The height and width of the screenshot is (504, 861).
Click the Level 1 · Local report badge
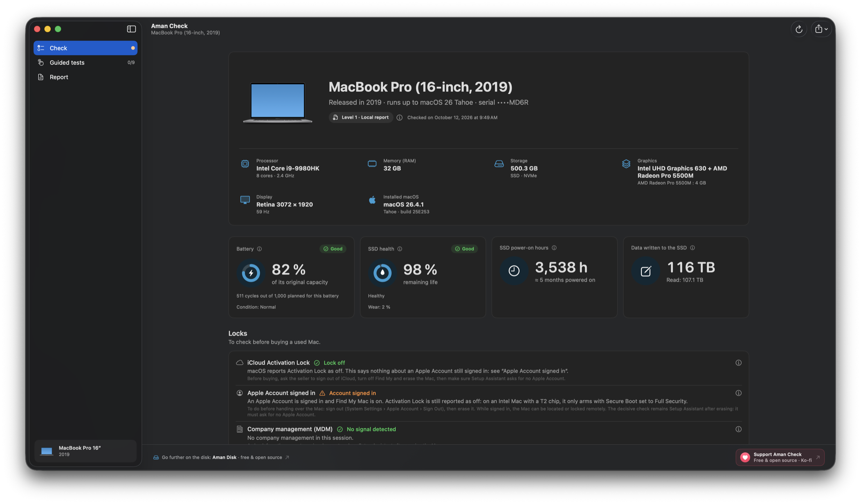361,117
